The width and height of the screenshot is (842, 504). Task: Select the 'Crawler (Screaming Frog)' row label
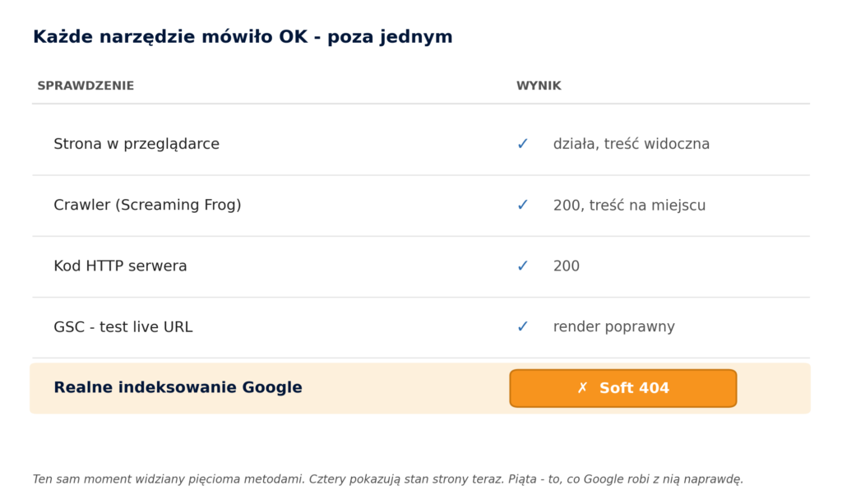[x=147, y=205]
